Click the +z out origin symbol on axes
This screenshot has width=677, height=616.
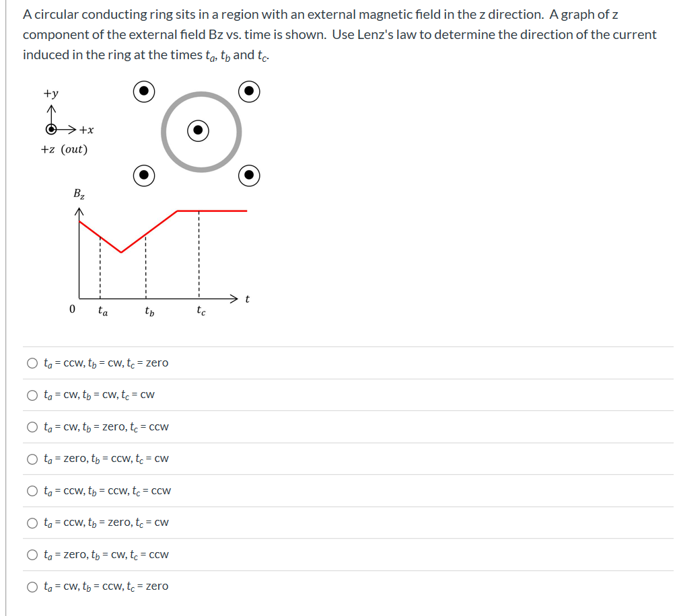pyautogui.click(x=50, y=130)
